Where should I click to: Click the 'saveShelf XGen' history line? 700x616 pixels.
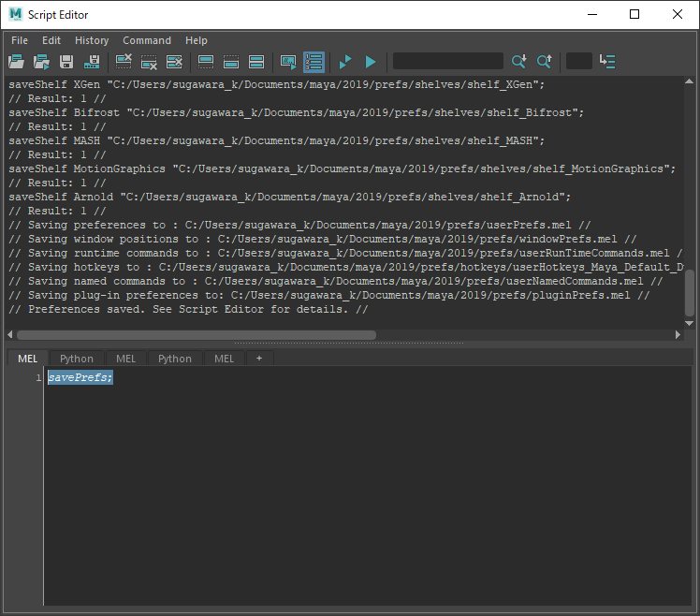tap(277, 84)
